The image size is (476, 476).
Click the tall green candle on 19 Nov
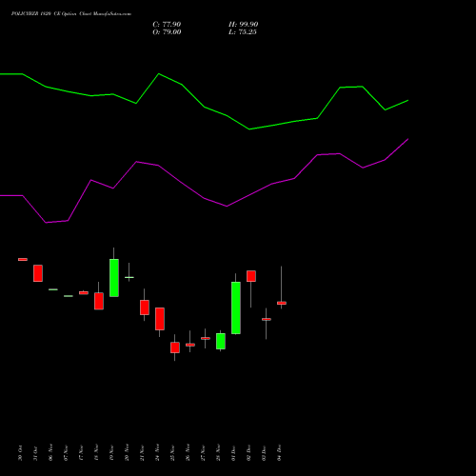(114, 278)
